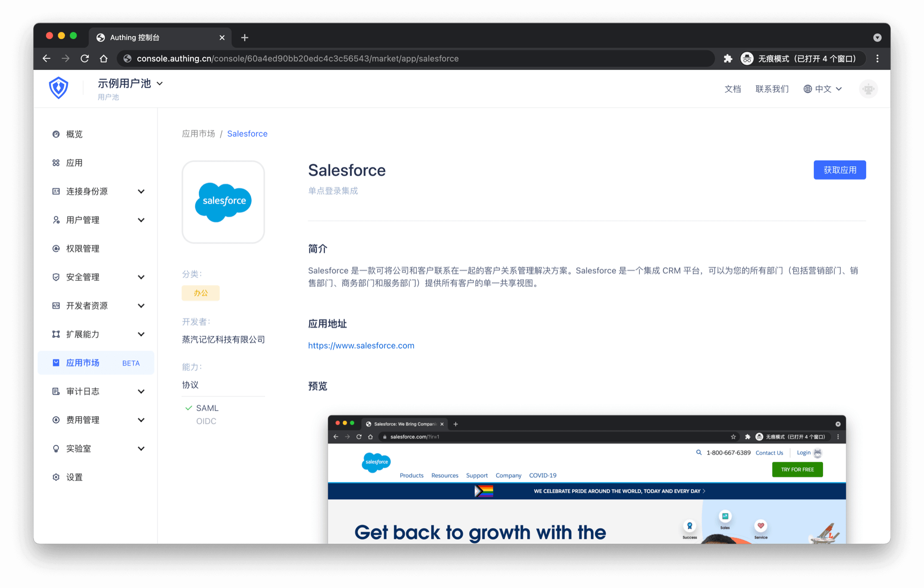
Task: Expand the 连接身份源 menu chevron
Action: 141,192
